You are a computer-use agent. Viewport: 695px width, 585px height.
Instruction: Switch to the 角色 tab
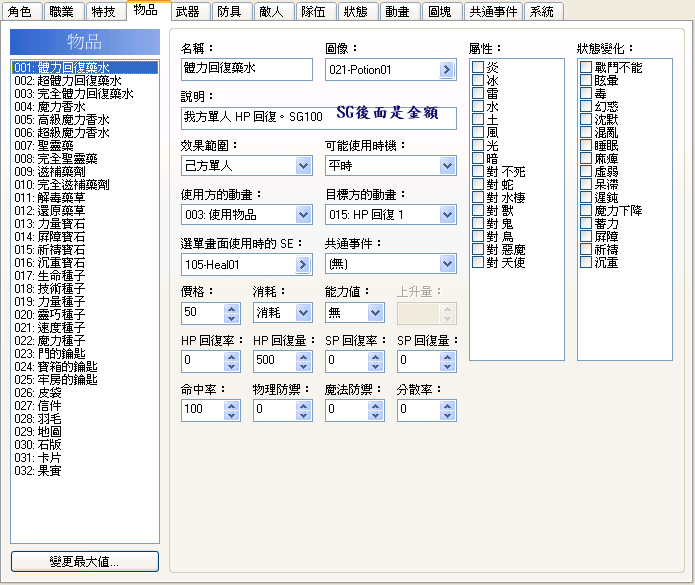21,12
